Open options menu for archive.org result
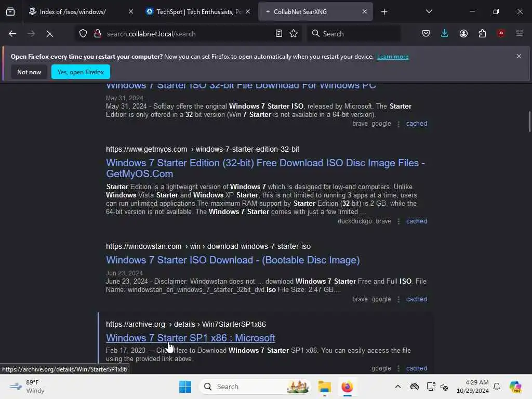This screenshot has width=532, height=399. [398, 368]
